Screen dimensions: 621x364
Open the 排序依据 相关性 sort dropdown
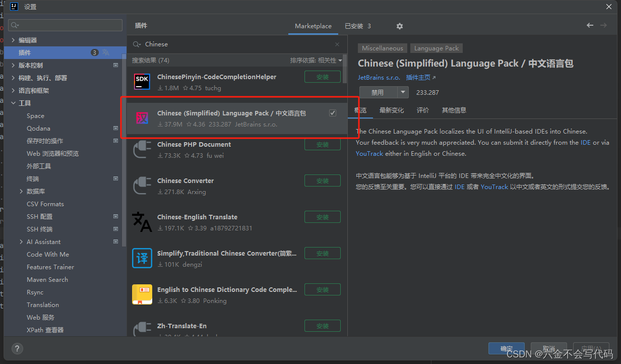pyautogui.click(x=316, y=60)
